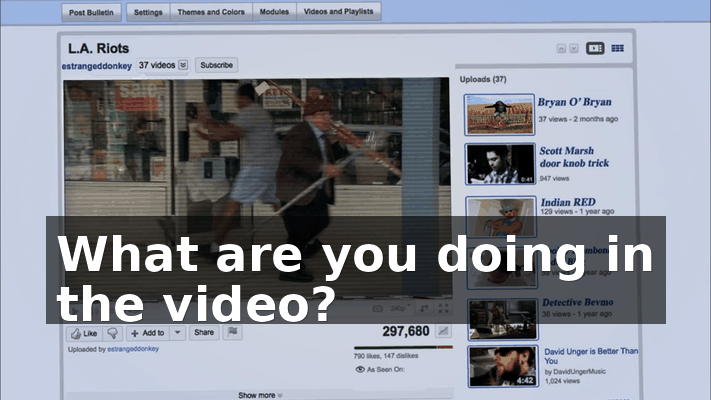711x400 pixels.
Task: Expand Show more description
Action: point(260,395)
